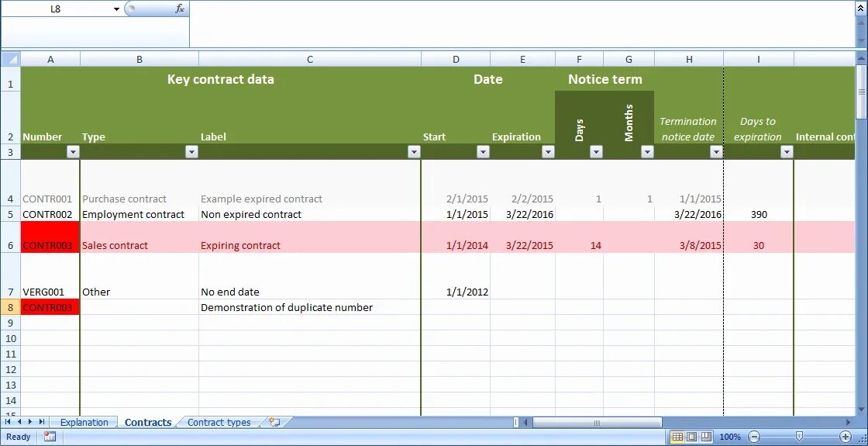Switch to the Explanation sheet tab

84,422
